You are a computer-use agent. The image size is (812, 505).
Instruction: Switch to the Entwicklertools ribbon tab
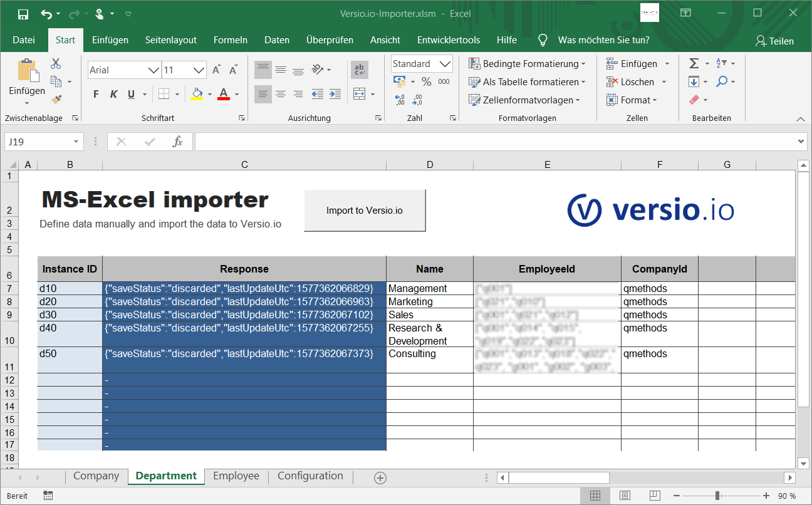point(449,40)
